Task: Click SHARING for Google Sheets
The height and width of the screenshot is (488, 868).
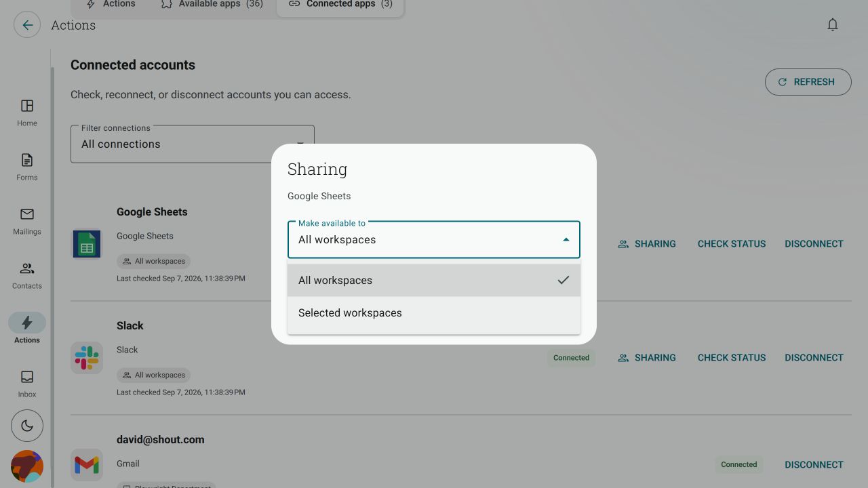Action: coord(647,243)
